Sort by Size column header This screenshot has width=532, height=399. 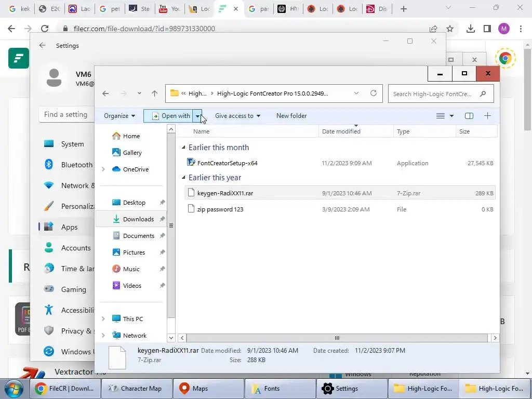(x=476, y=131)
